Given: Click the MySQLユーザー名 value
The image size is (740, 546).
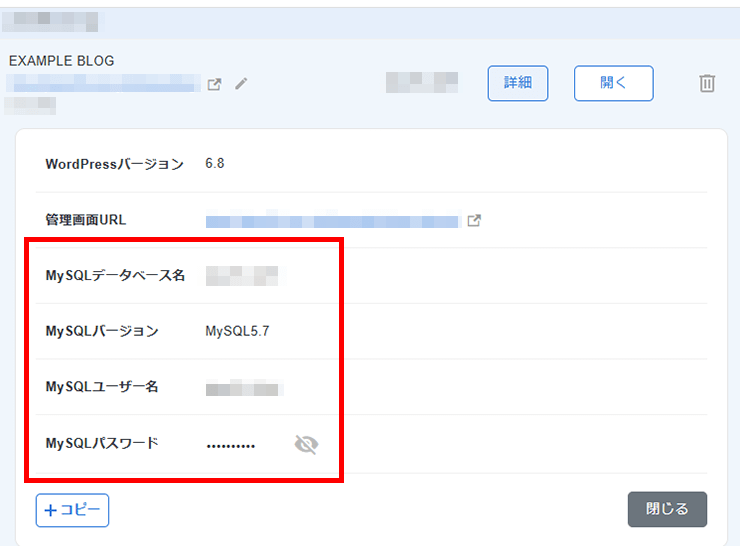Looking at the screenshot, I should point(243,388).
